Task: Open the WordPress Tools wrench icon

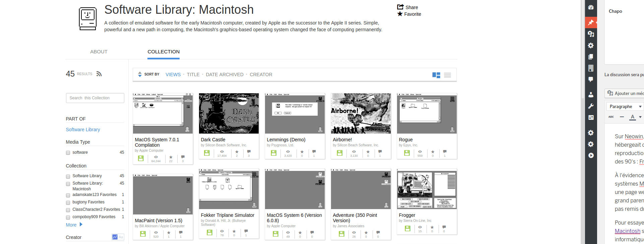Action: (591, 106)
